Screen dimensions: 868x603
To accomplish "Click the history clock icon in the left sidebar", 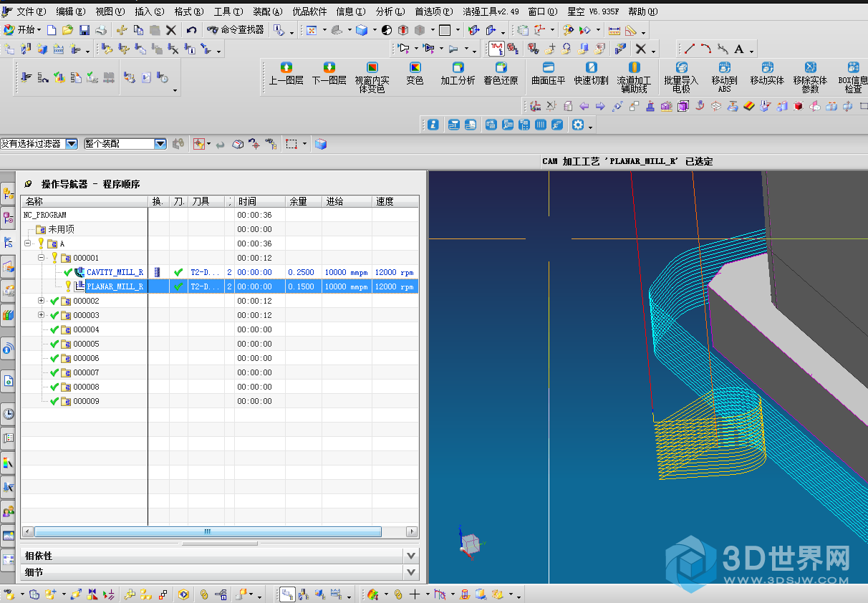I will (9, 414).
